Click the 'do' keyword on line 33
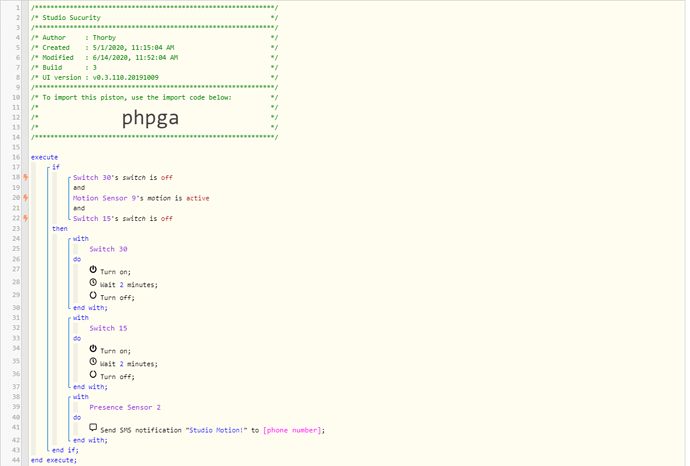Image resolution: width=690 pixels, height=466 pixels. click(77, 338)
